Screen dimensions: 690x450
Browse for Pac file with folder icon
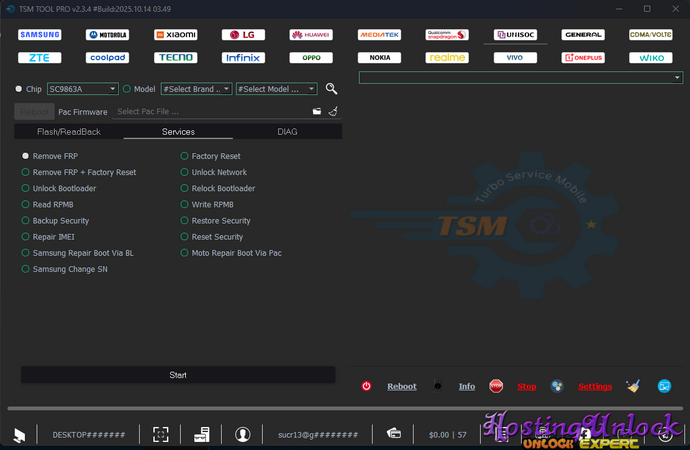point(317,112)
